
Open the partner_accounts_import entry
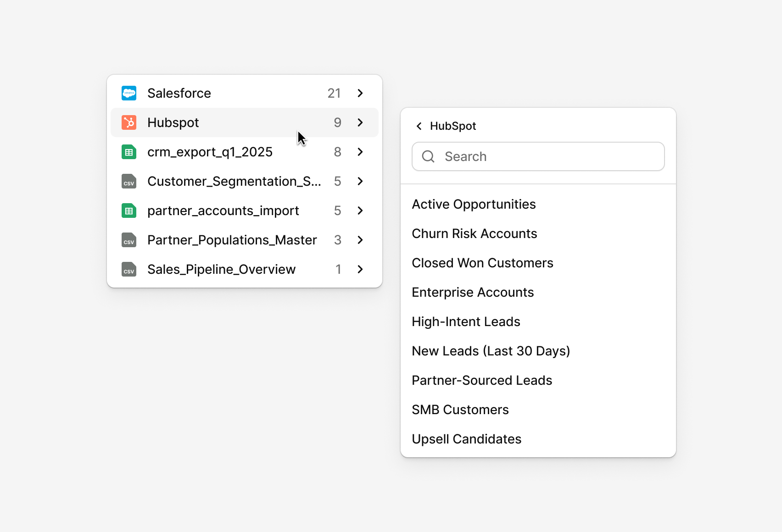point(245,211)
